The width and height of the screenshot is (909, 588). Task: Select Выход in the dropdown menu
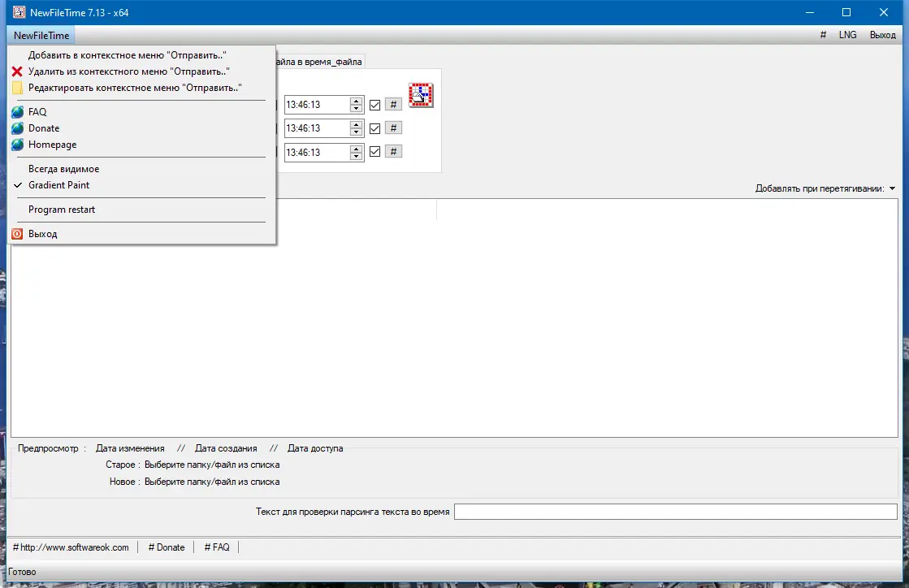point(141,233)
